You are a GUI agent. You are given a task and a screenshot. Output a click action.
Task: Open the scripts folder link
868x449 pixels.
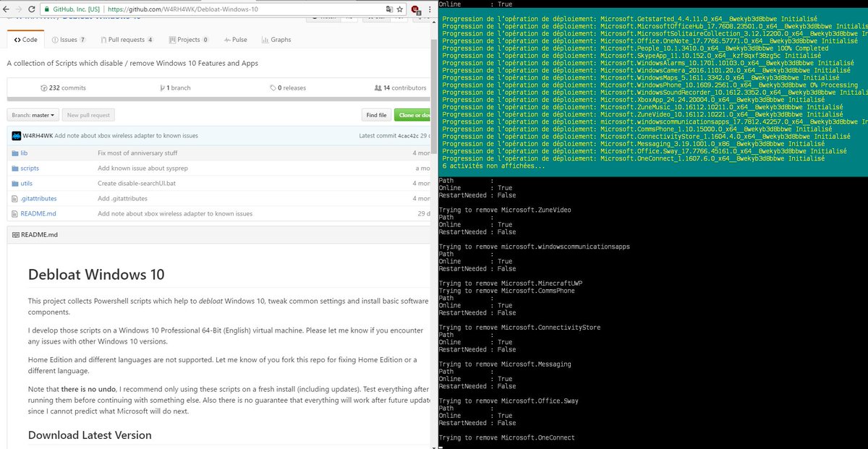30,168
